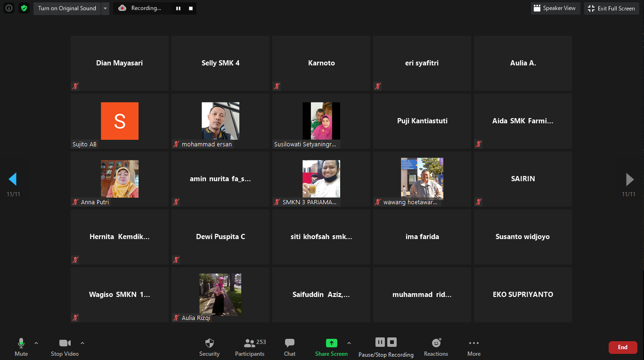Open the More options menu
Viewport: 644px width, 360px height.
(474, 347)
